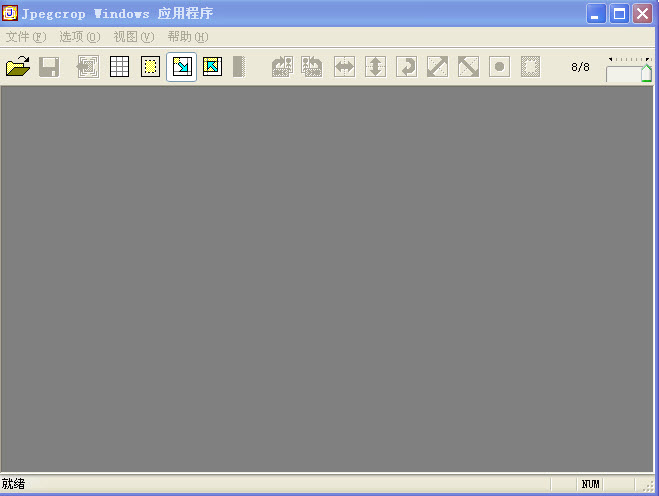The image size is (659, 496).
Task: Click the status bar resize grip
Action: [649, 485]
